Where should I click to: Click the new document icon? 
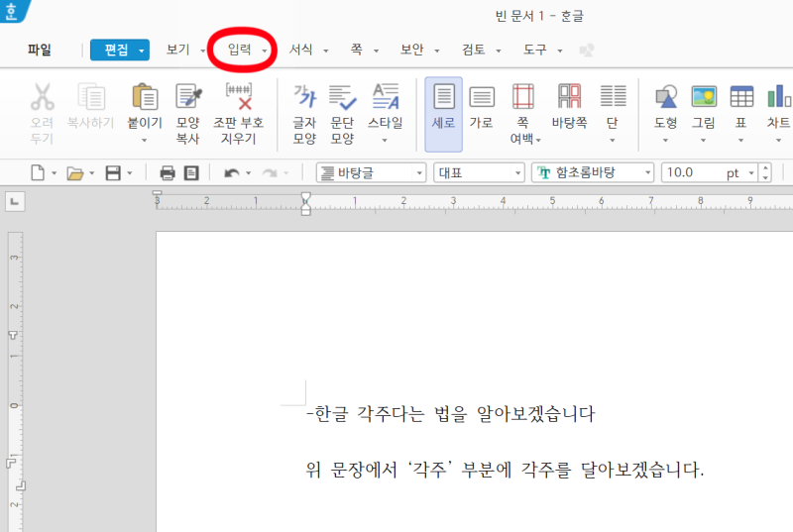38,172
